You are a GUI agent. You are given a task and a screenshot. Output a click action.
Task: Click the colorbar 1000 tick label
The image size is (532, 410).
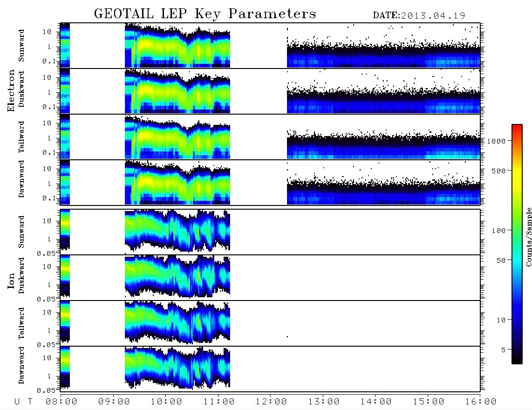497,141
